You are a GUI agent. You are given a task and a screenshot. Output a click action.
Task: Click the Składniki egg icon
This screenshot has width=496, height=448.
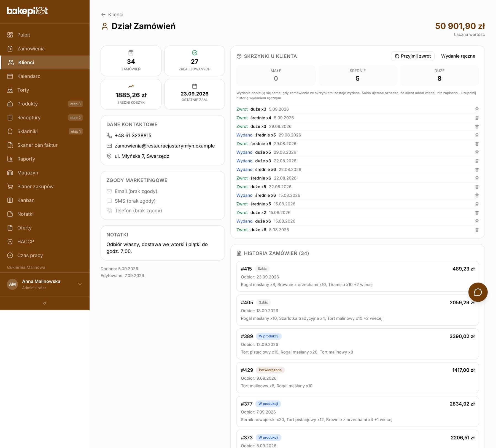10,131
